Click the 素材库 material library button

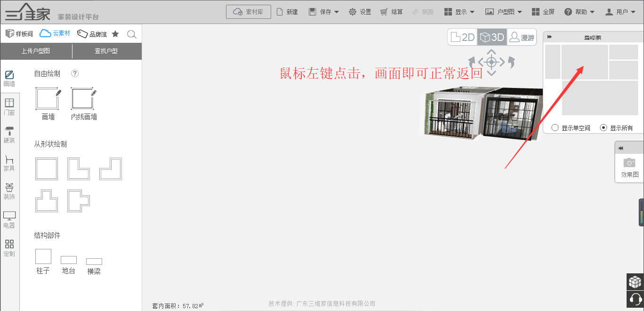[249, 12]
